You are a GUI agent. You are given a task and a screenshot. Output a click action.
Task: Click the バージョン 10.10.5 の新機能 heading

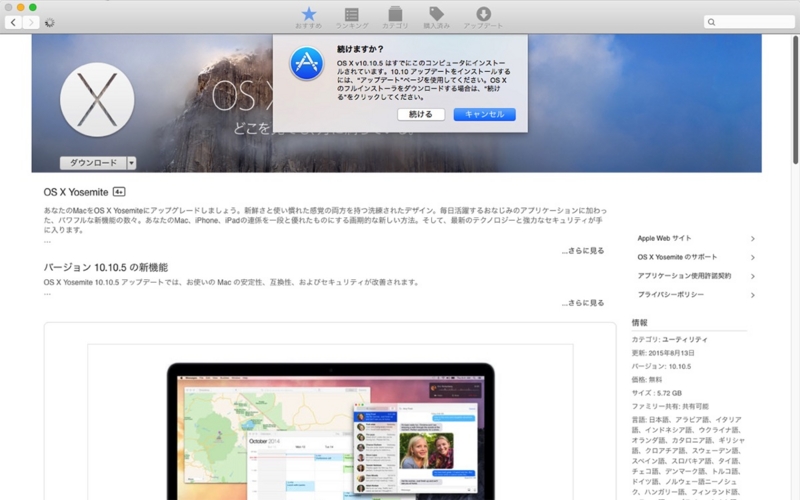(x=106, y=267)
